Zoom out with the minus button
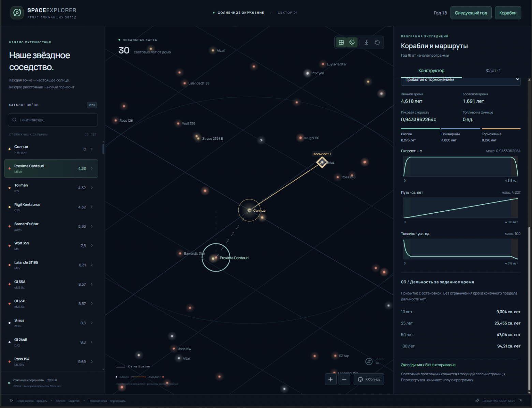The width and height of the screenshot is (532, 408). tap(344, 379)
